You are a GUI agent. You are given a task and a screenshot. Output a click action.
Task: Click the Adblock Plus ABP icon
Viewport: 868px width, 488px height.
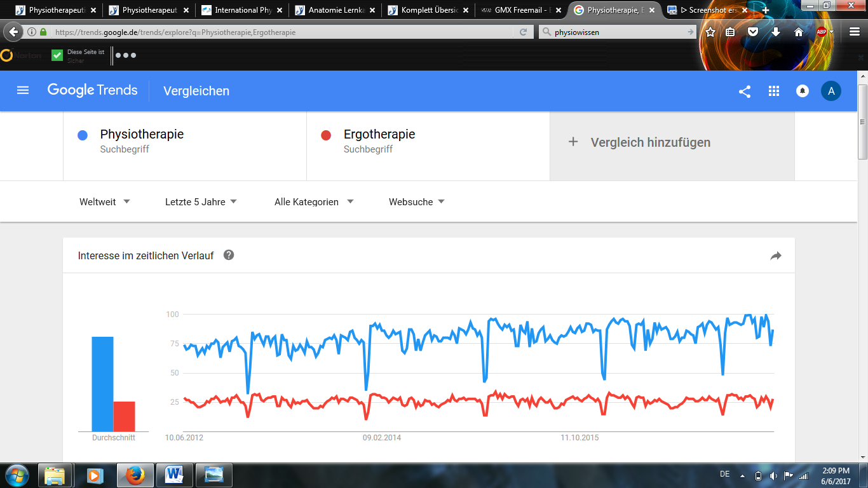click(821, 32)
